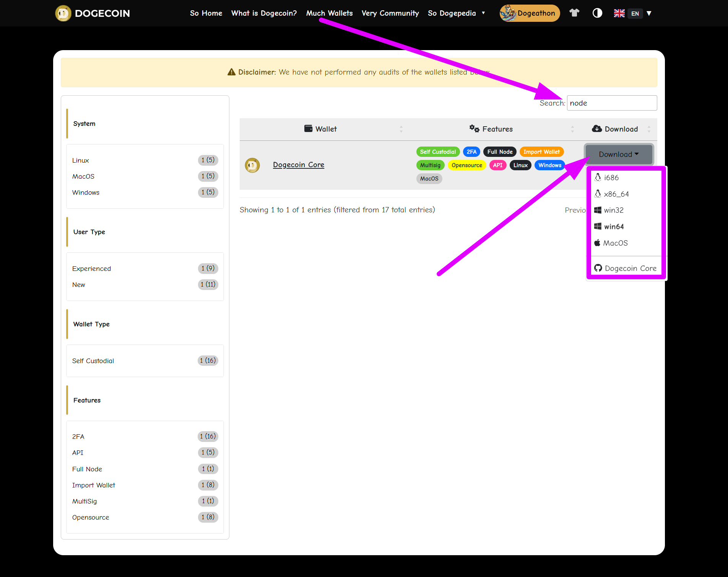Filter by Experienced user type
This screenshot has height=577, width=728.
(145, 269)
